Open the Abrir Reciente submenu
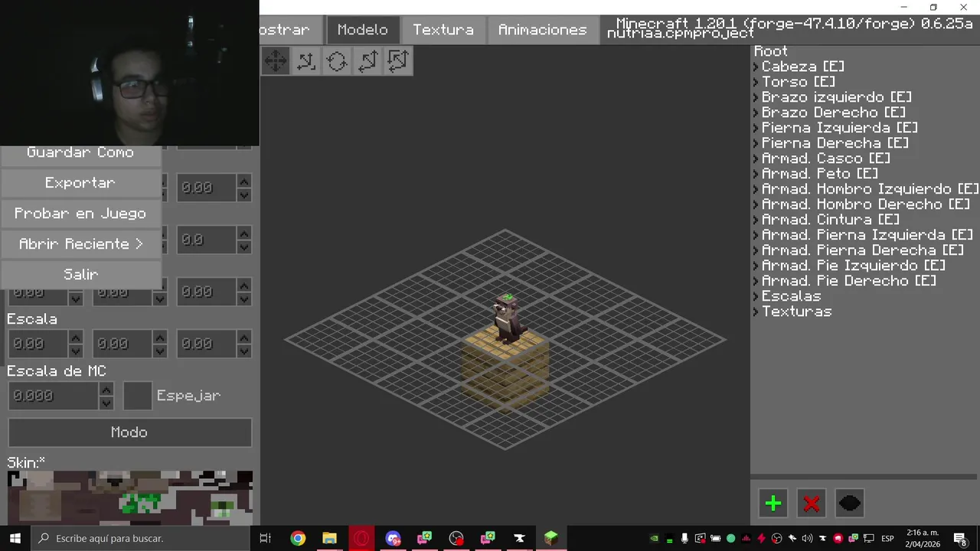The image size is (980, 551). 80,243
